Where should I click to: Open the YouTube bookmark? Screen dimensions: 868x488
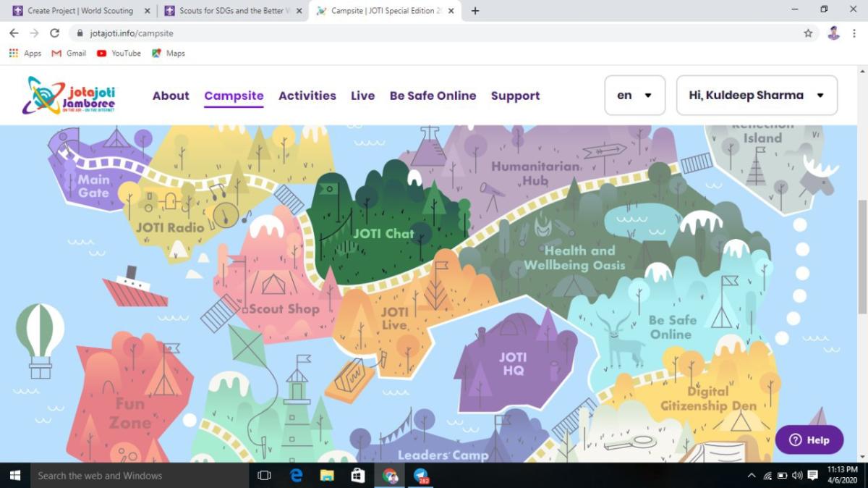(x=119, y=54)
